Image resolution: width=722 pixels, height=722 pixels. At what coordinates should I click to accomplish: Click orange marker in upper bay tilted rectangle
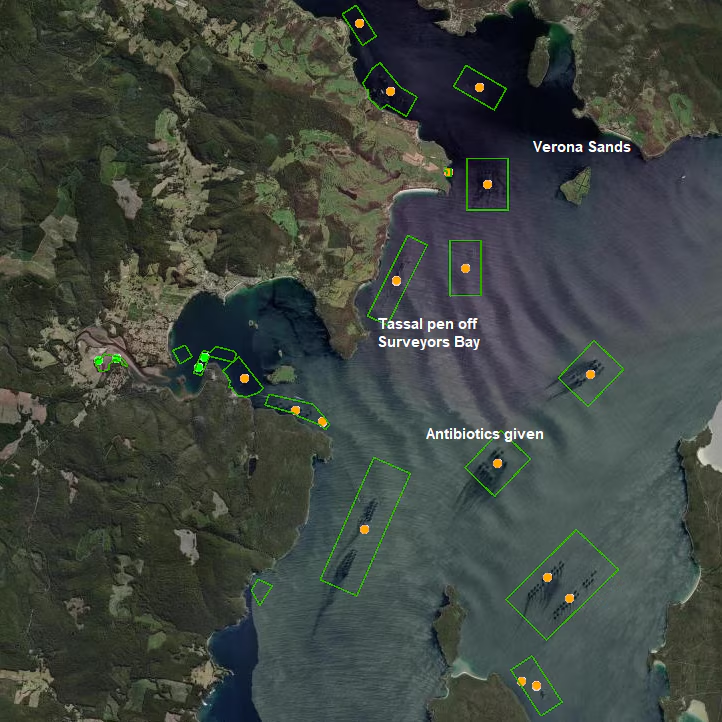click(x=479, y=87)
